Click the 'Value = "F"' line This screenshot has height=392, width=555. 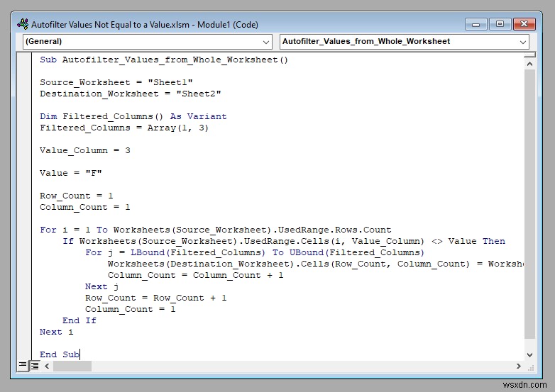point(71,173)
